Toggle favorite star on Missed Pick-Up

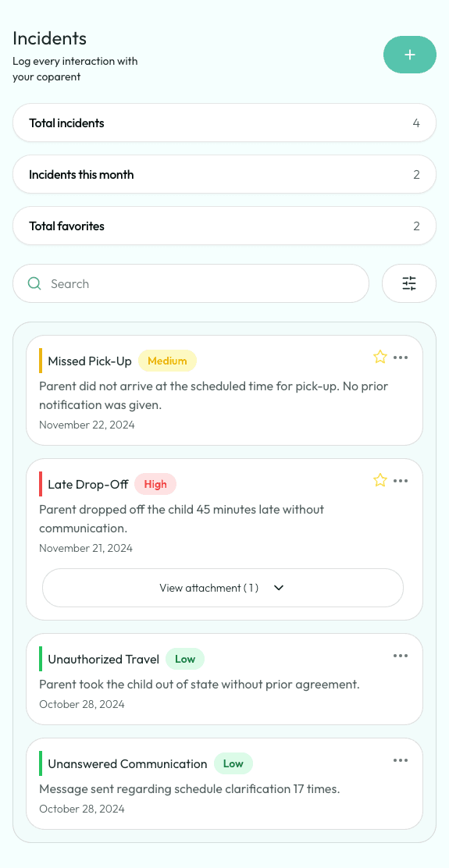click(x=380, y=357)
